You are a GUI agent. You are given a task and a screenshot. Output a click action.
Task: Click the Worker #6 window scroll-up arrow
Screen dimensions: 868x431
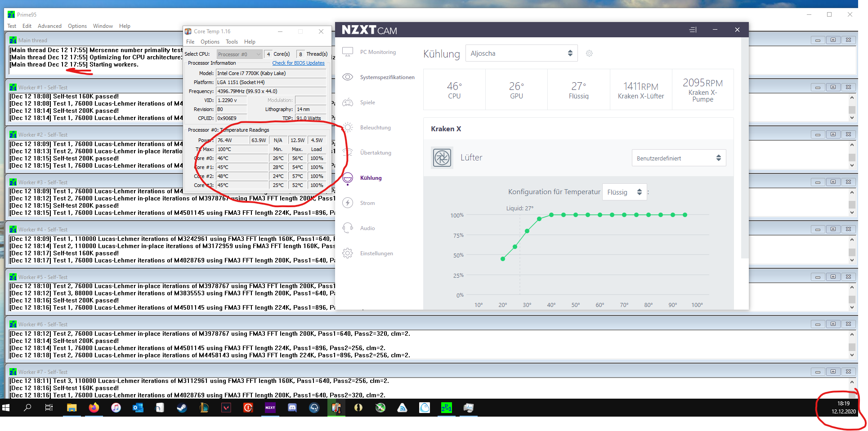point(852,334)
